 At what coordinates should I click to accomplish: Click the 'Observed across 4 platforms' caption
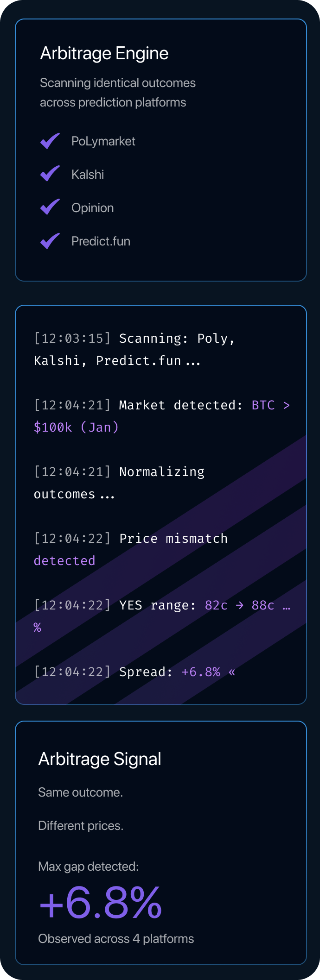(x=116, y=939)
